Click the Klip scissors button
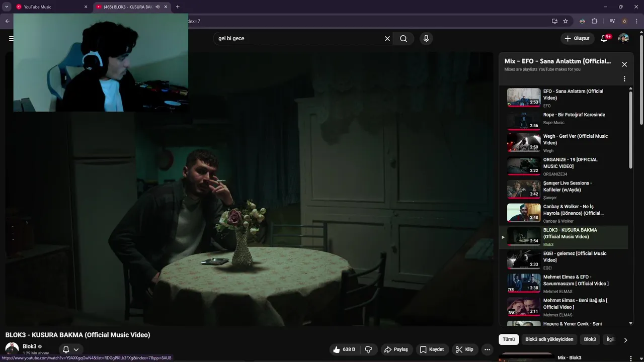This screenshot has height=362, width=644. [x=464, y=349]
